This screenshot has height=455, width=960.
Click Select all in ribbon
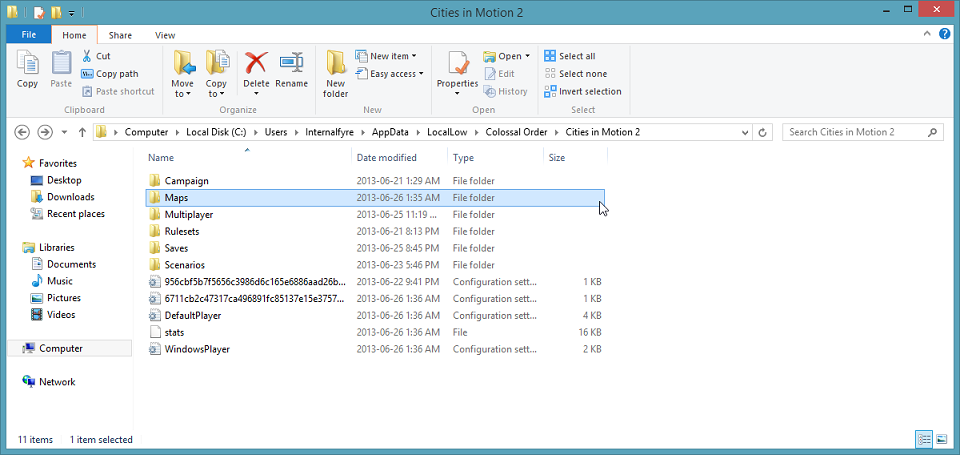click(569, 56)
